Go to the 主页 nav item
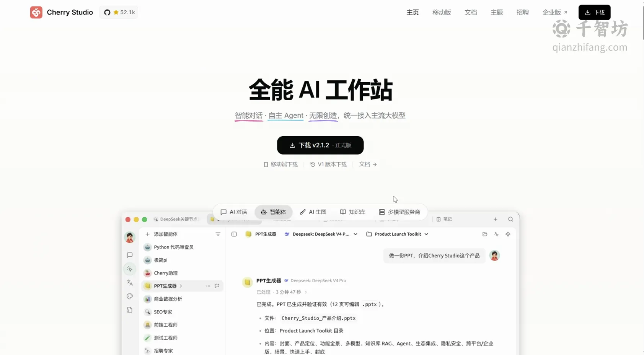Viewport: 644px width, 355px height. 412,12
